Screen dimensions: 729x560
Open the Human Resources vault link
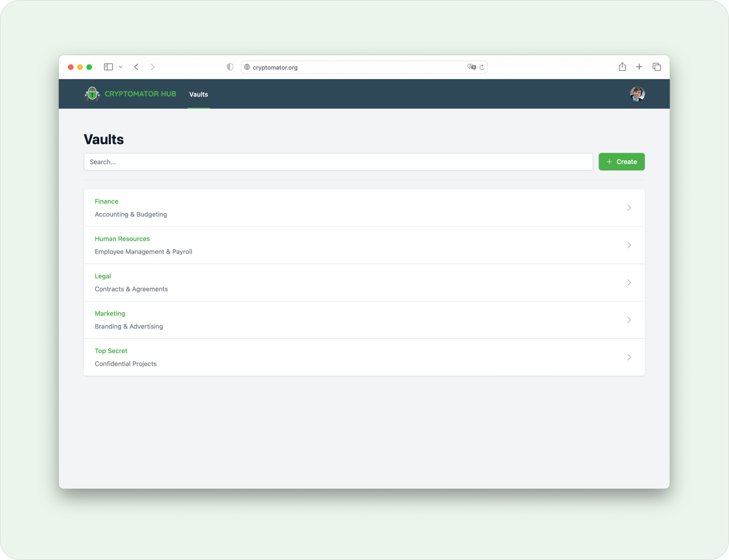[122, 239]
